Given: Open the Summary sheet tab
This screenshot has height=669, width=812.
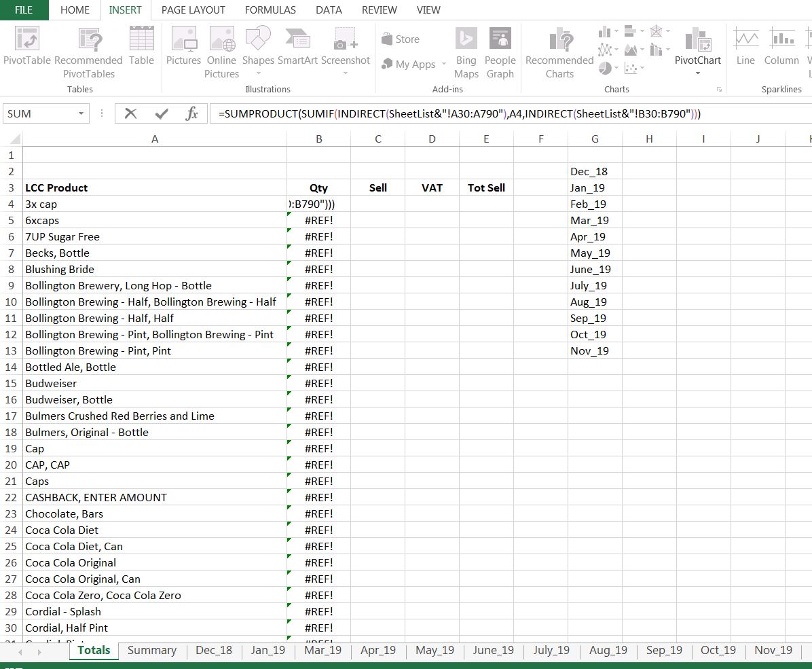Looking at the screenshot, I should [x=151, y=651].
